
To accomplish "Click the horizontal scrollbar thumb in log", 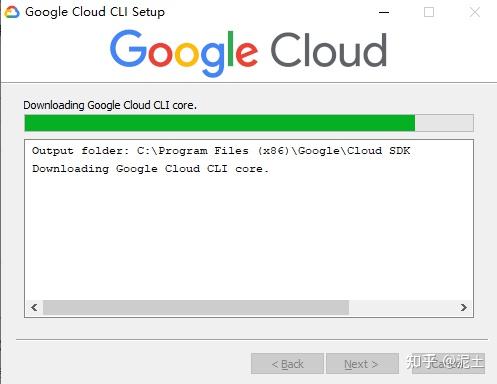I will [x=196, y=307].
